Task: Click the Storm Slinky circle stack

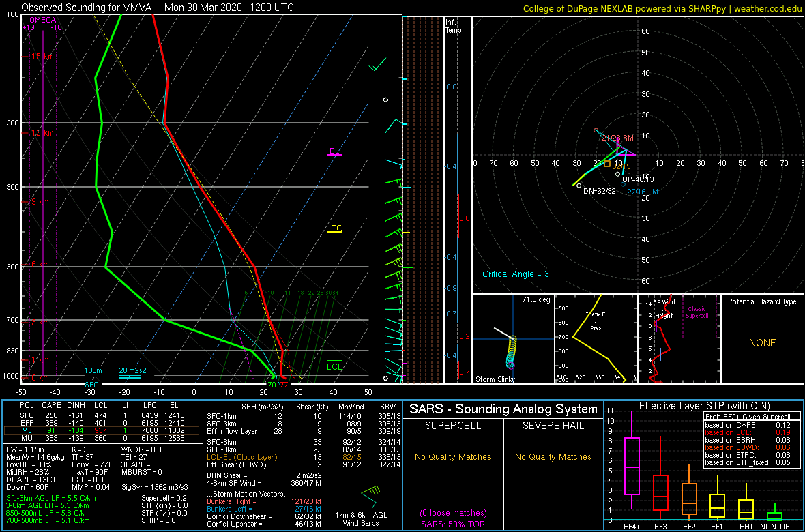Action: coord(512,352)
